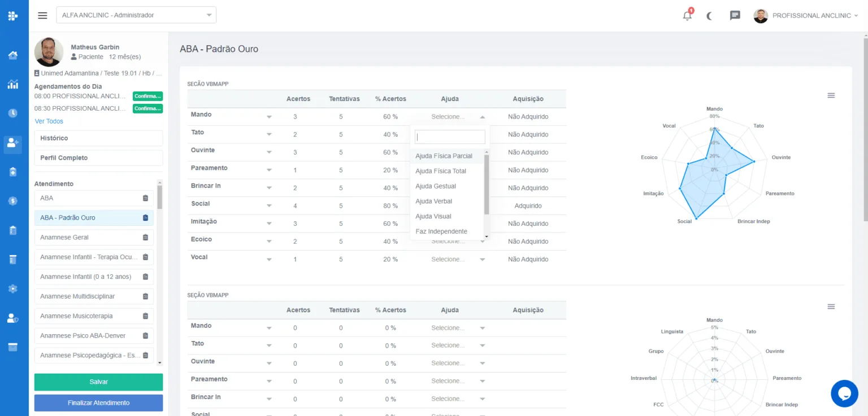The width and height of the screenshot is (868, 416).
Task: Click the 08:30 Confirmado status badge
Action: pyautogui.click(x=147, y=108)
